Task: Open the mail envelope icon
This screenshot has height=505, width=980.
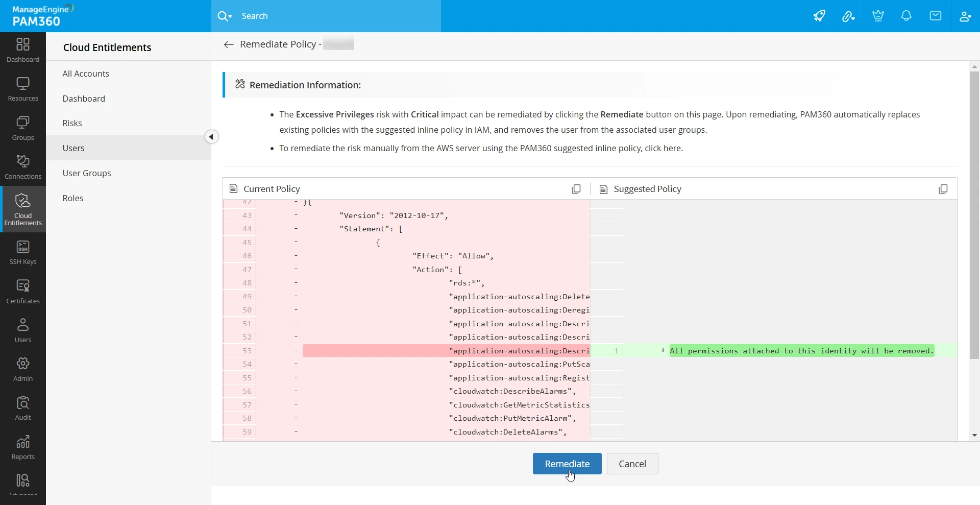Action: point(935,16)
